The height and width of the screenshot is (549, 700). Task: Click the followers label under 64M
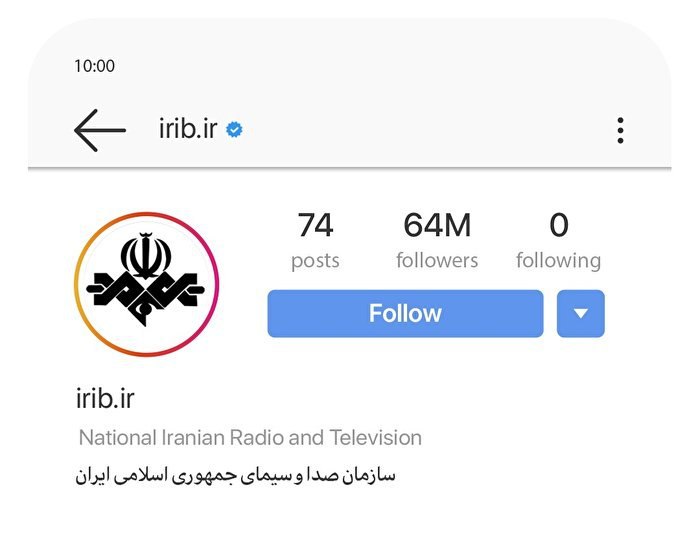point(437,260)
